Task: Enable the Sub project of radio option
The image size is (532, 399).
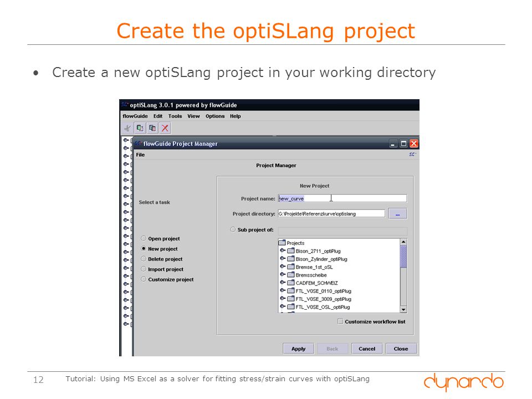Action: pyautogui.click(x=233, y=229)
